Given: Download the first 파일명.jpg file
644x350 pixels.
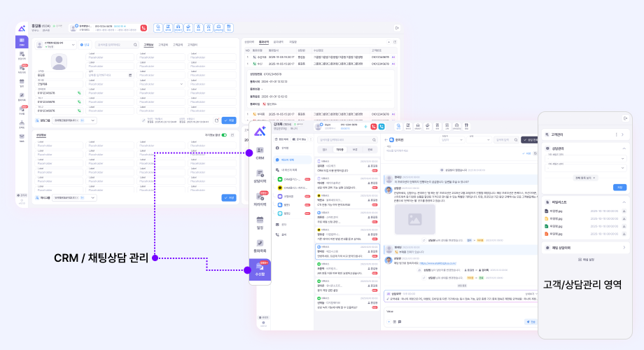Looking at the screenshot, I should pyautogui.click(x=624, y=211).
